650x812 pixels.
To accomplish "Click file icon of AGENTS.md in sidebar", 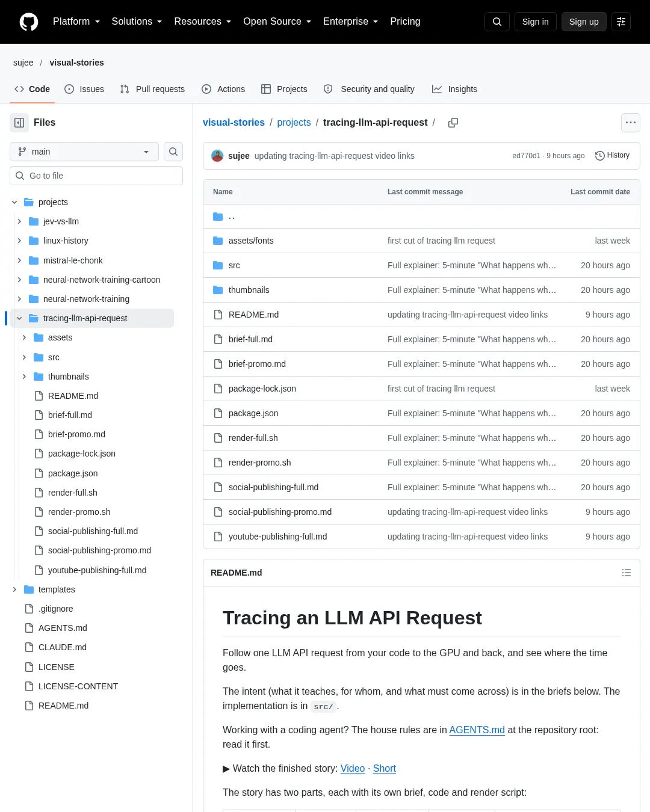I will (x=29, y=628).
